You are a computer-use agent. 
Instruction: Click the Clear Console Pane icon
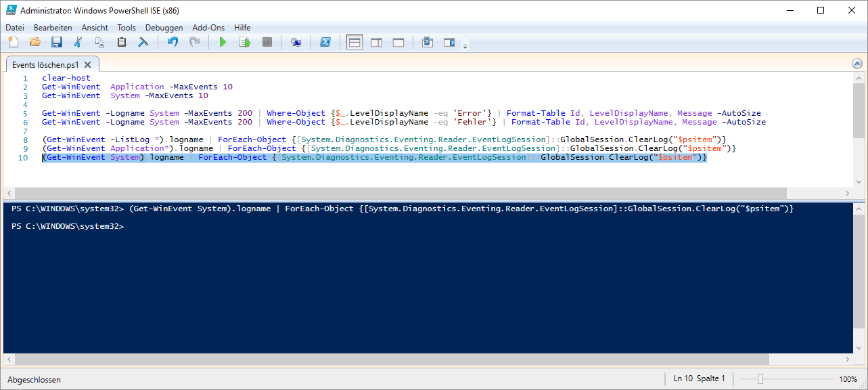point(143,43)
